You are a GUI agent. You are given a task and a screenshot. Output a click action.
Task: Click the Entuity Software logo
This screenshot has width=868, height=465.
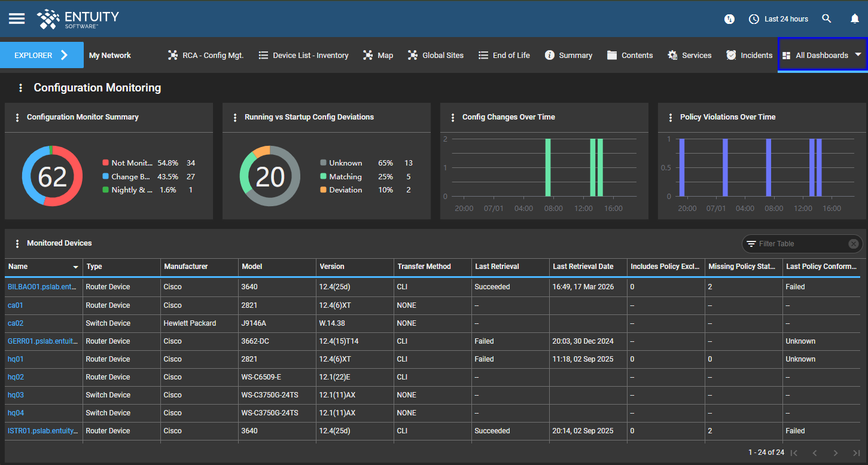[78, 19]
